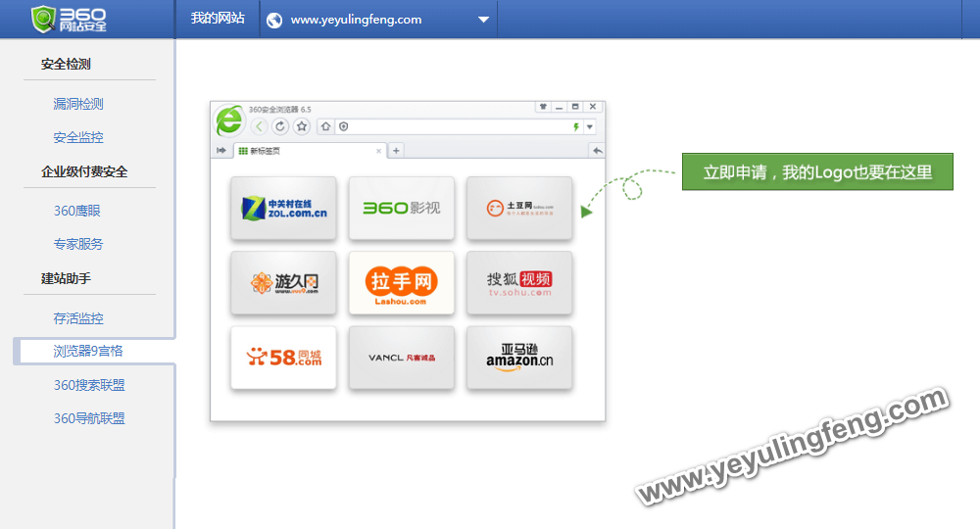Open the 游久网 tile
This screenshot has height=529, width=980.
pyautogui.click(x=283, y=283)
